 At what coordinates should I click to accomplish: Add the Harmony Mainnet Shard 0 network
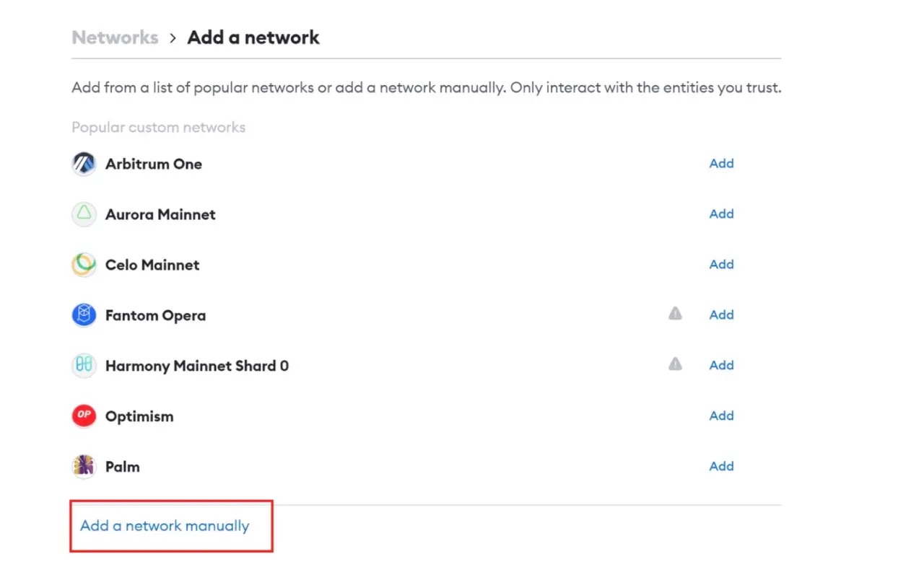pos(721,366)
